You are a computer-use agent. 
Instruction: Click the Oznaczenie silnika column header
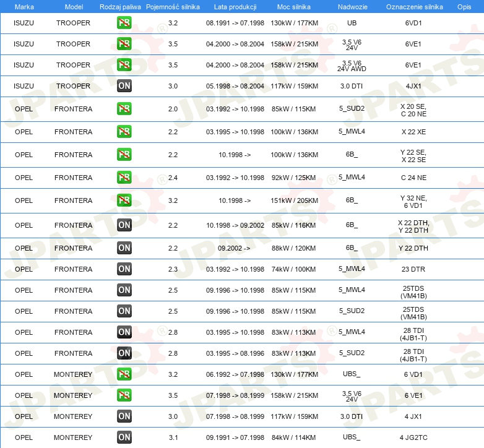[x=415, y=7]
